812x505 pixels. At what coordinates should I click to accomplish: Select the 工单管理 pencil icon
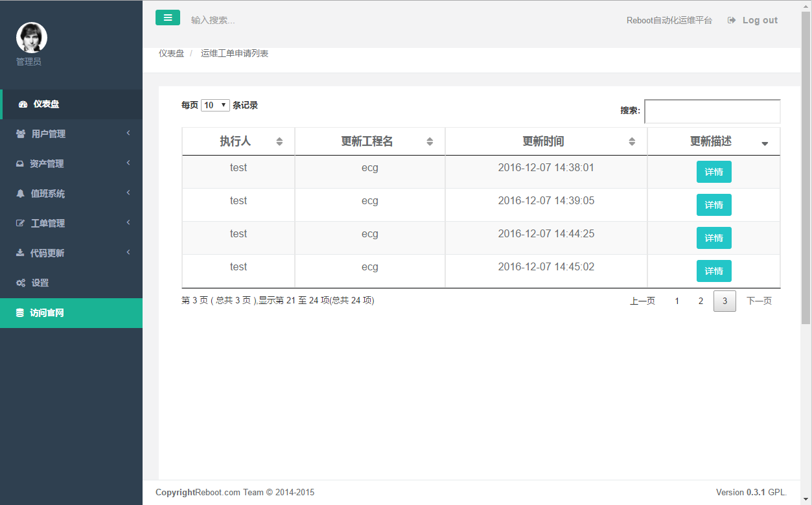pos(21,223)
